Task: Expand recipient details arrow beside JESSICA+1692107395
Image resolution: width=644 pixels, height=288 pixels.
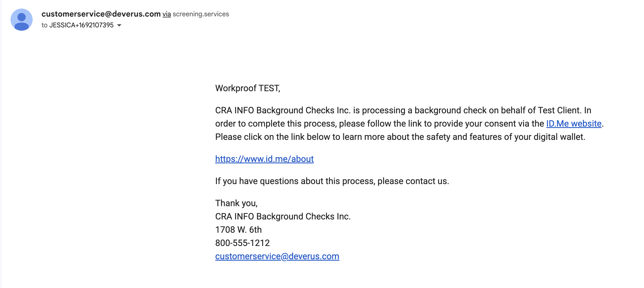Action: coord(119,25)
